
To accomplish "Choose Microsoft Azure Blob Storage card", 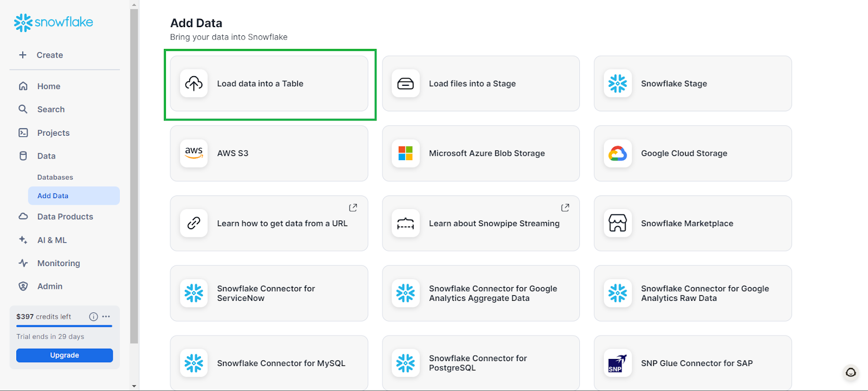I will [481, 153].
